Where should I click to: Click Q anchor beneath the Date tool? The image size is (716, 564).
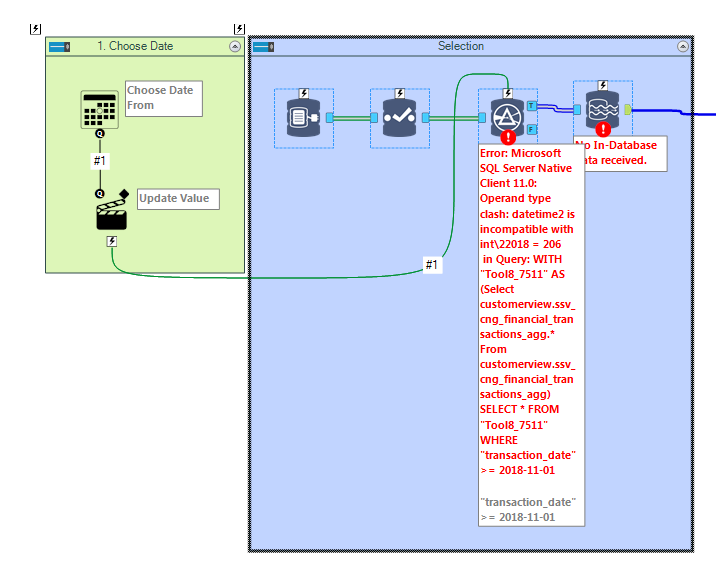[x=100, y=133]
